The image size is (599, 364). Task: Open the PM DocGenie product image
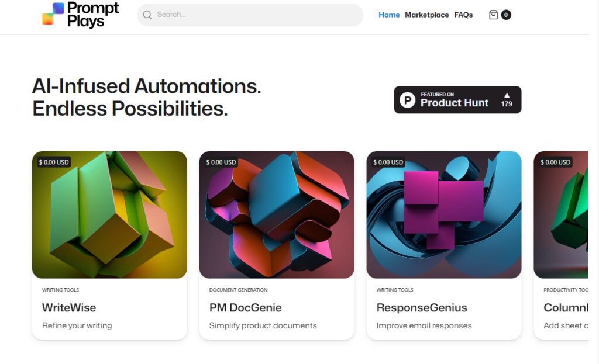point(277,214)
